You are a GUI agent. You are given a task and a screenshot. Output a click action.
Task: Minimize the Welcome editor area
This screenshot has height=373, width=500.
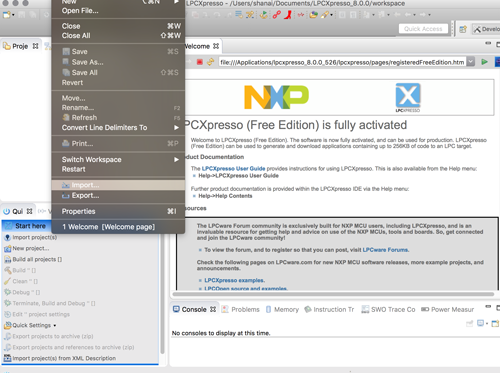pos(488,43)
